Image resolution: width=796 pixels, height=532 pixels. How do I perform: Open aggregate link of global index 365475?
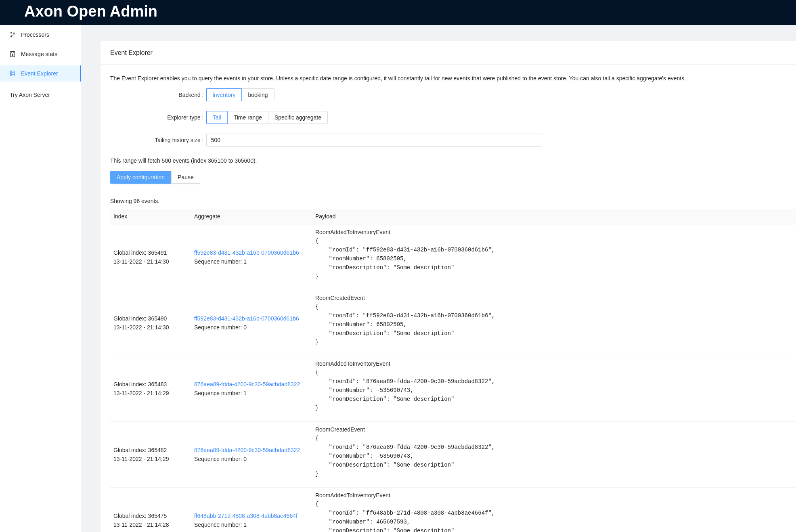245,516
